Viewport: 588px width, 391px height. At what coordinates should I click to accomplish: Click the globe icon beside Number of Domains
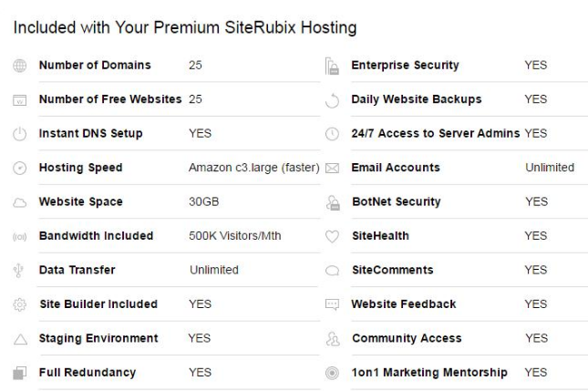click(x=19, y=66)
